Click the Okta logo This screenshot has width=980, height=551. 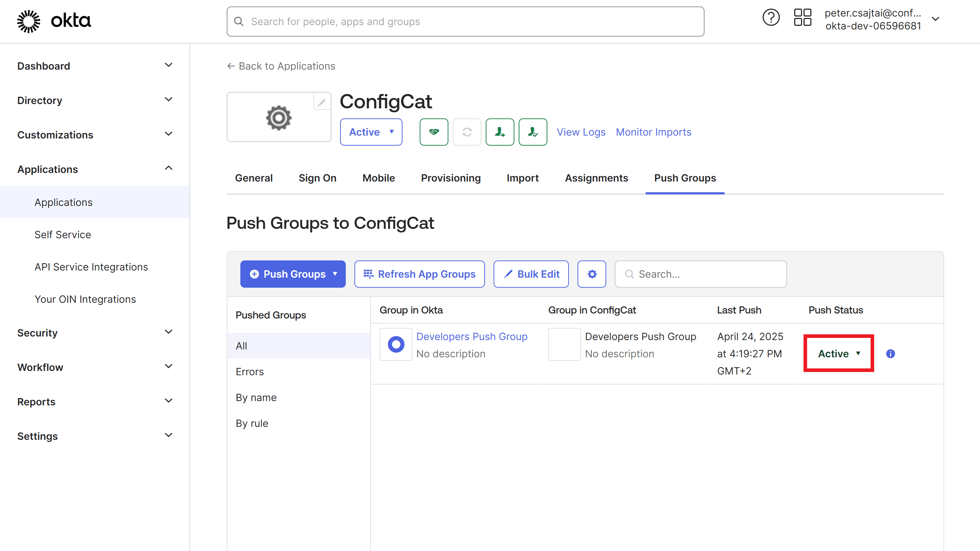[53, 21]
